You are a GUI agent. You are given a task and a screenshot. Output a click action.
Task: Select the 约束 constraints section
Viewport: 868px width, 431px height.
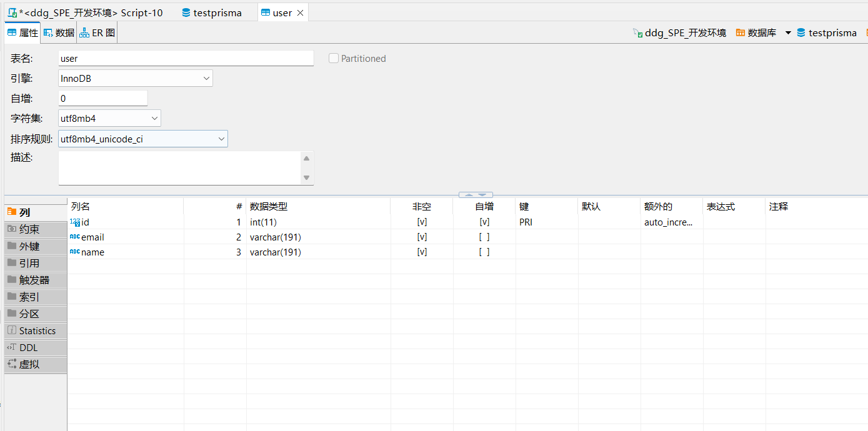pyautogui.click(x=36, y=229)
